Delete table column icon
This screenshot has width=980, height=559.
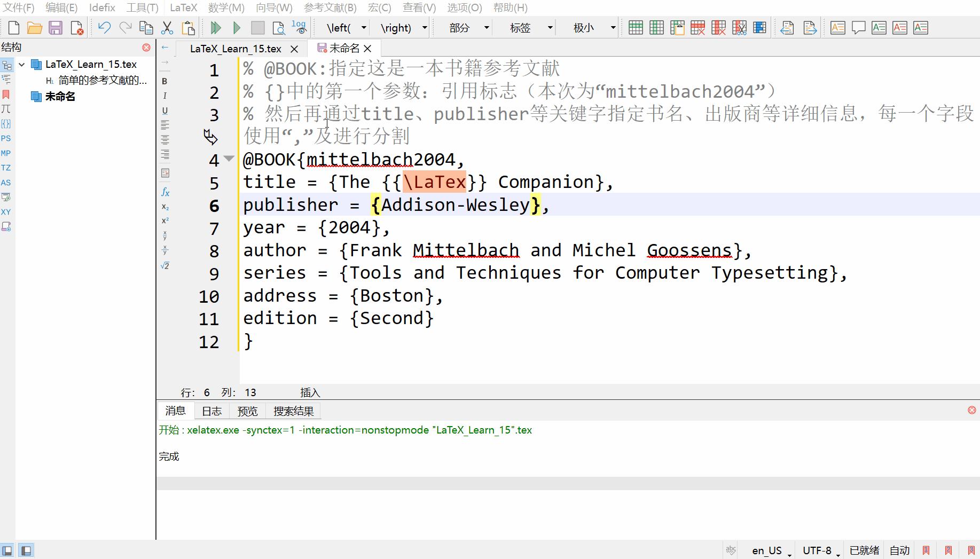(x=719, y=28)
